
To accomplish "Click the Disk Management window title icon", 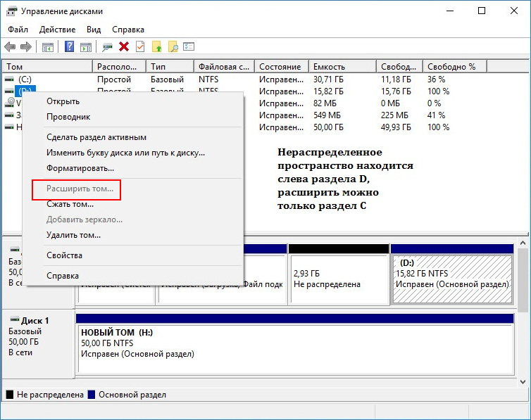I will point(11,11).
